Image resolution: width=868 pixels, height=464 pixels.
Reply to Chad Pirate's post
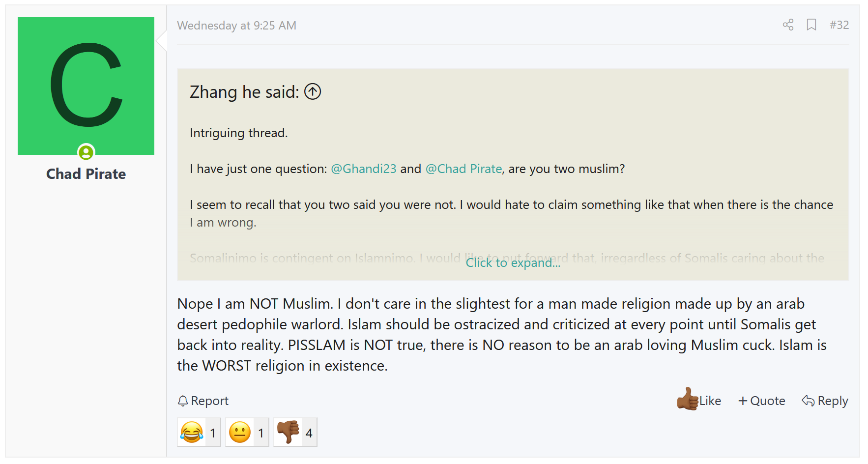[x=825, y=401]
